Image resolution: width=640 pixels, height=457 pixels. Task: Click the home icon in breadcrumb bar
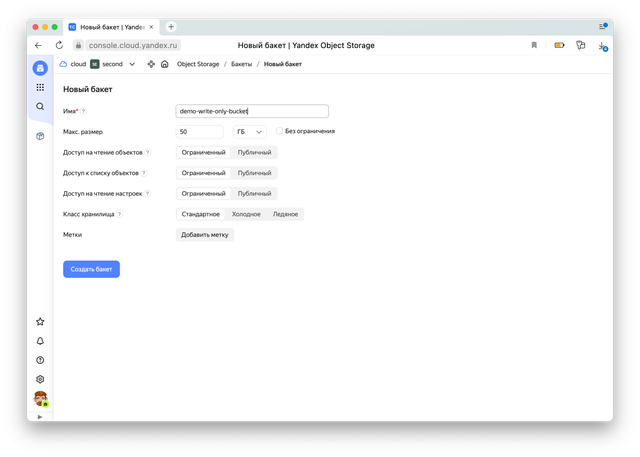tap(164, 64)
